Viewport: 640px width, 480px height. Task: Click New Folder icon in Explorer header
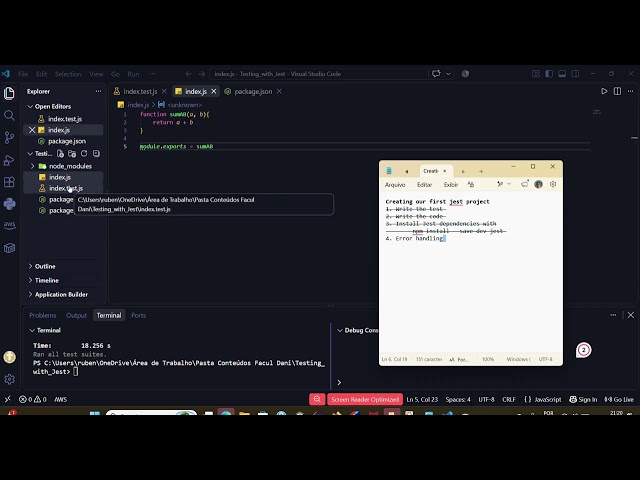72,154
